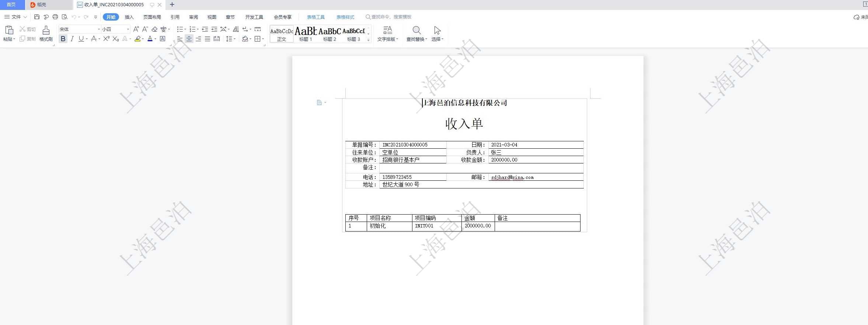Open the 表格工具 (Table Tools) tab

316,17
